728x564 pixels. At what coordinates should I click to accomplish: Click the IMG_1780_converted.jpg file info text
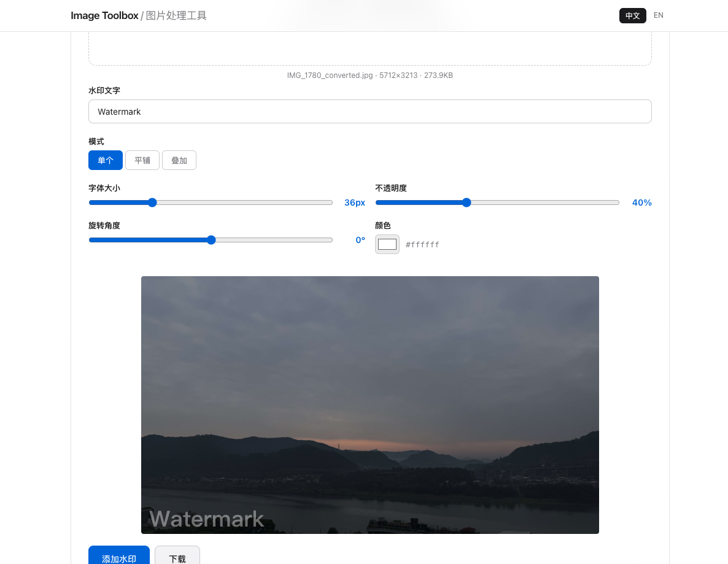click(370, 75)
